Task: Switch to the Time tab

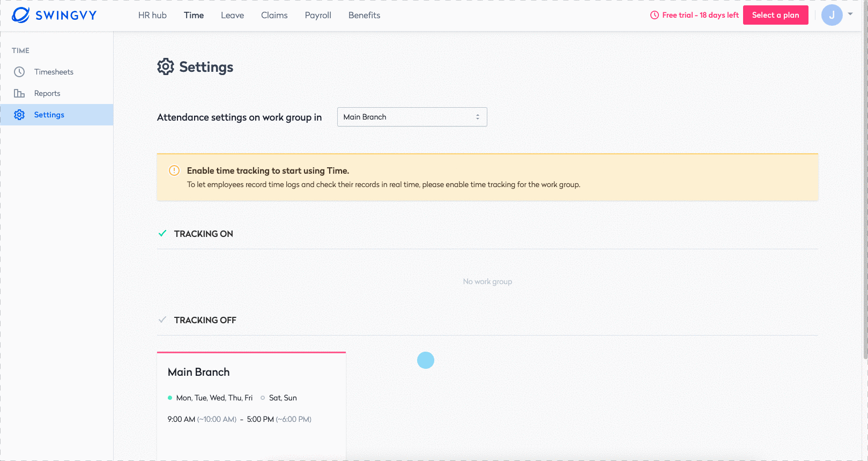Action: pyautogui.click(x=194, y=16)
